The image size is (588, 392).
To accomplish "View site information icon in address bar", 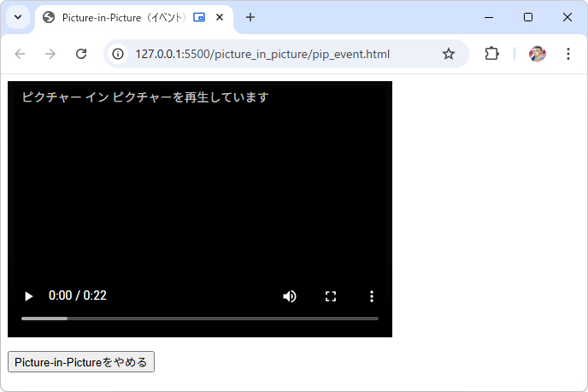I will [x=119, y=54].
